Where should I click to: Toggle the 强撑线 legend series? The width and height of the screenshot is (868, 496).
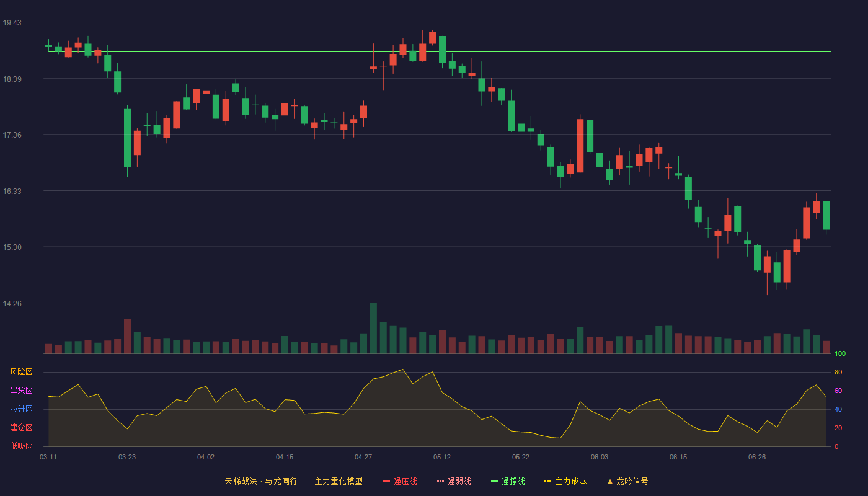pos(508,481)
